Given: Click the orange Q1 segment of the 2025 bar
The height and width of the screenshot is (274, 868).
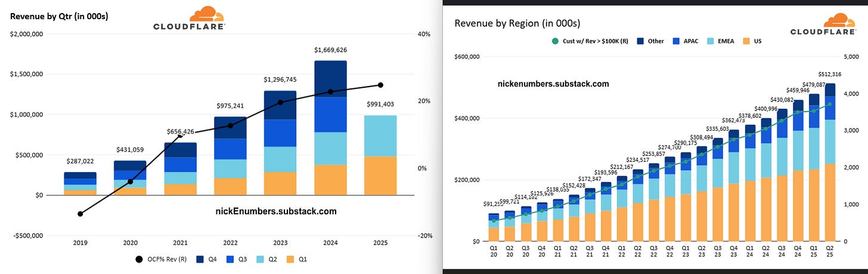Looking at the screenshot, I should 382,176.
